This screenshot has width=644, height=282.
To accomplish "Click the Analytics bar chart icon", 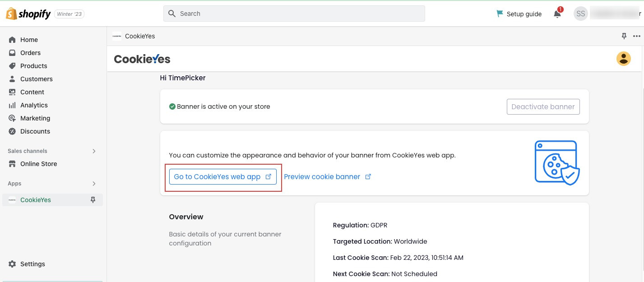I will [12, 105].
